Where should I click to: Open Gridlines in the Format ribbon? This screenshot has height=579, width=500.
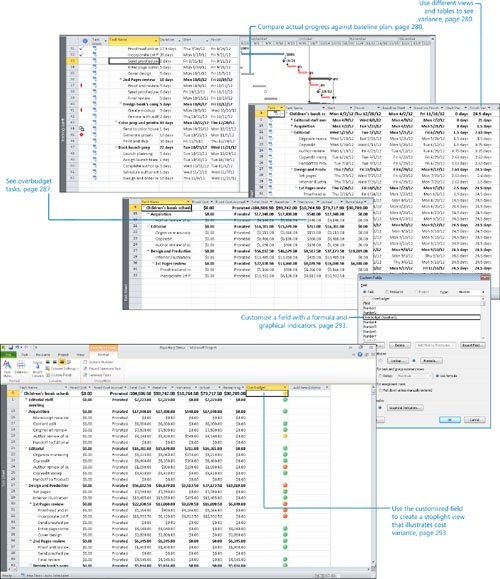click(x=21, y=368)
